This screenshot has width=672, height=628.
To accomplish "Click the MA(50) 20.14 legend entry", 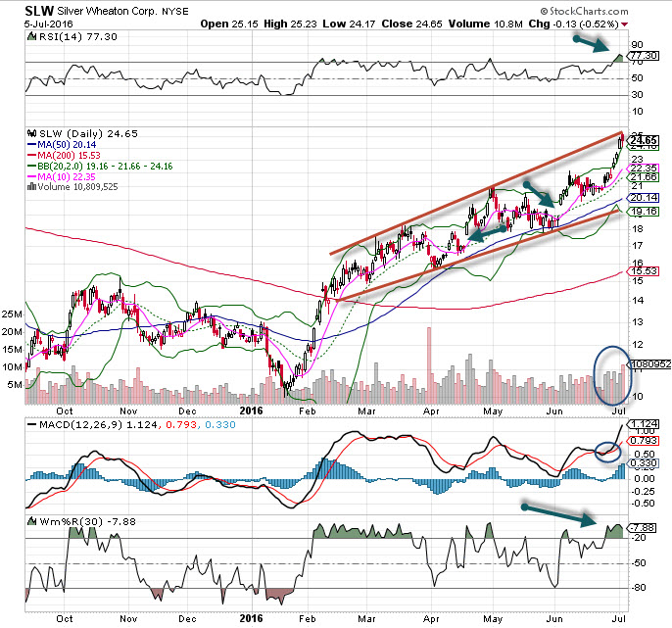I will pos(61,143).
